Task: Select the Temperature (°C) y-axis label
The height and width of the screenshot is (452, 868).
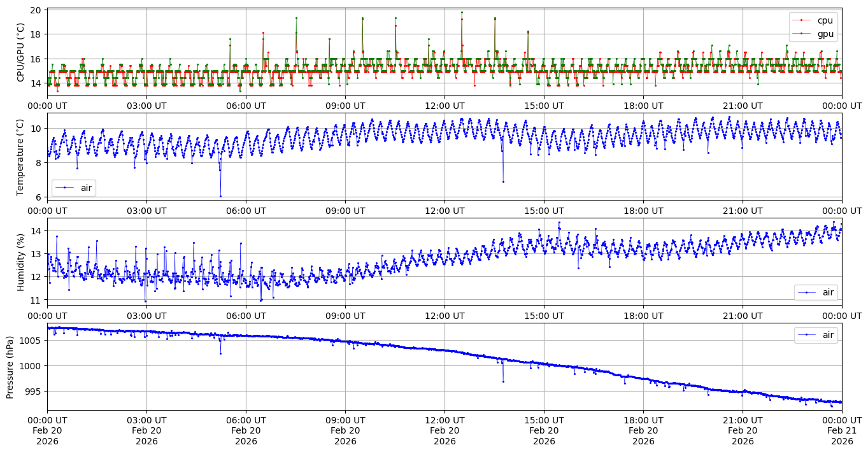Action: (x=21, y=157)
